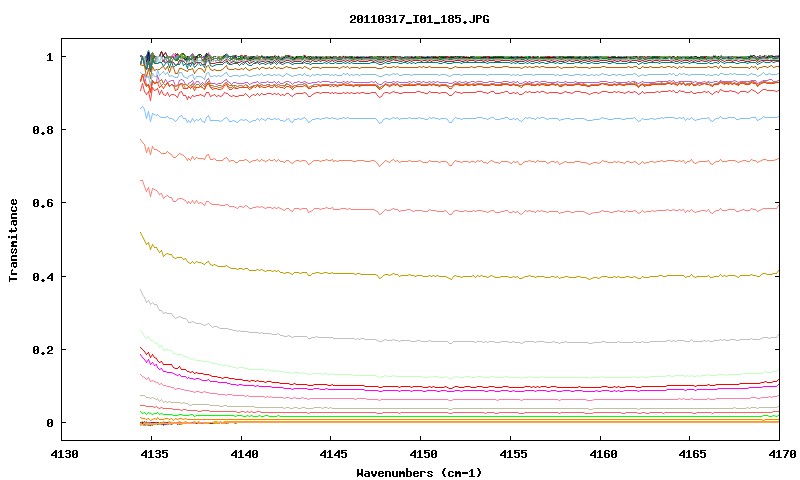Click the x-axis tick label 4150

[x=423, y=454]
